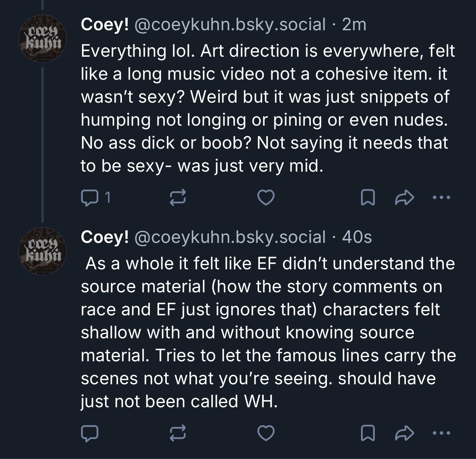
Task: Click the 40s timestamp on second post
Action: click(x=357, y=237)
